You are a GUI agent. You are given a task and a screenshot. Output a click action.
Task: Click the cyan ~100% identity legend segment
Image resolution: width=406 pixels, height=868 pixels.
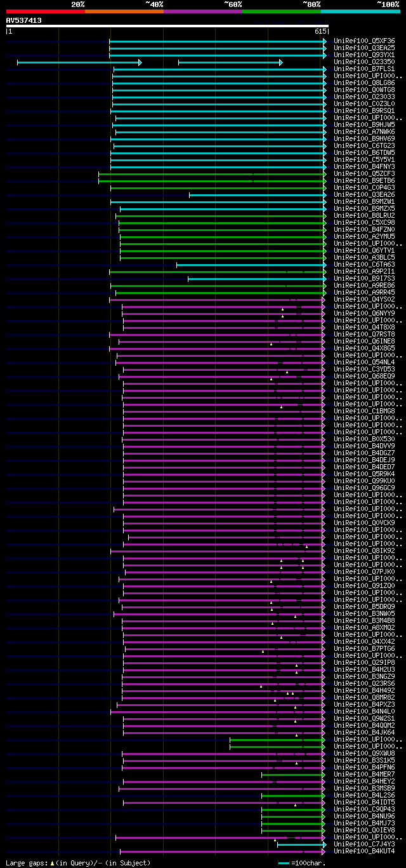pyautogui.click(x=360, y=11)
